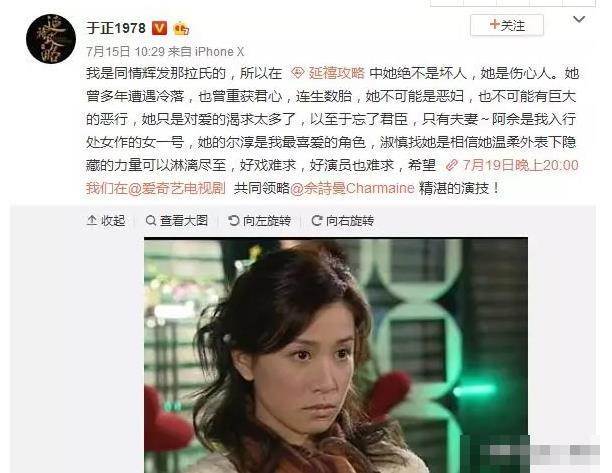Viewport: 612px width, 473px height.
Task: Follow the user with +关注 button
Action: (x=507, y=25)
